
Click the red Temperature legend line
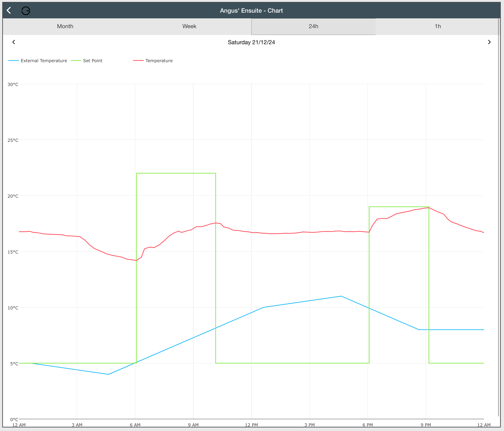138,61
